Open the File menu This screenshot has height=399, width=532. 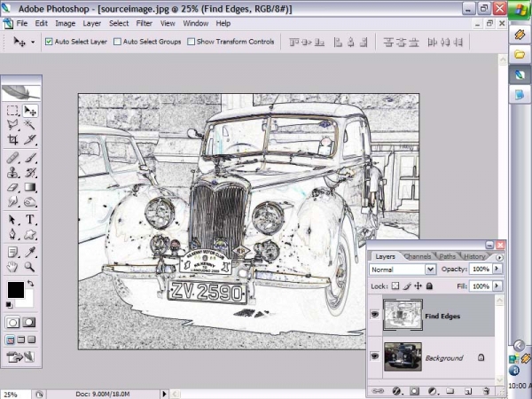tap(22, 23)
